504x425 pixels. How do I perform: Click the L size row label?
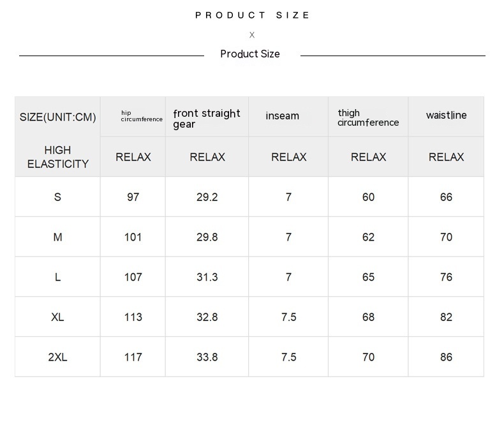click(57, 277)
